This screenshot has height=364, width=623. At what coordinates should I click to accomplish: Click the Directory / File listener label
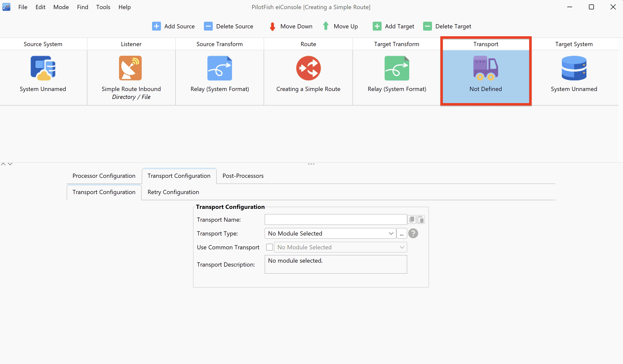pos(131,97)
